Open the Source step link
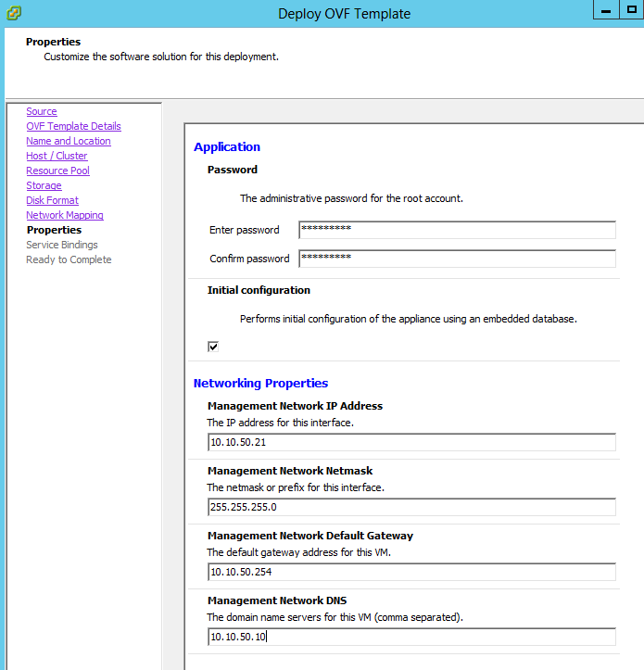The height and width of the screenshot is (670, 644). click(41, 111)
